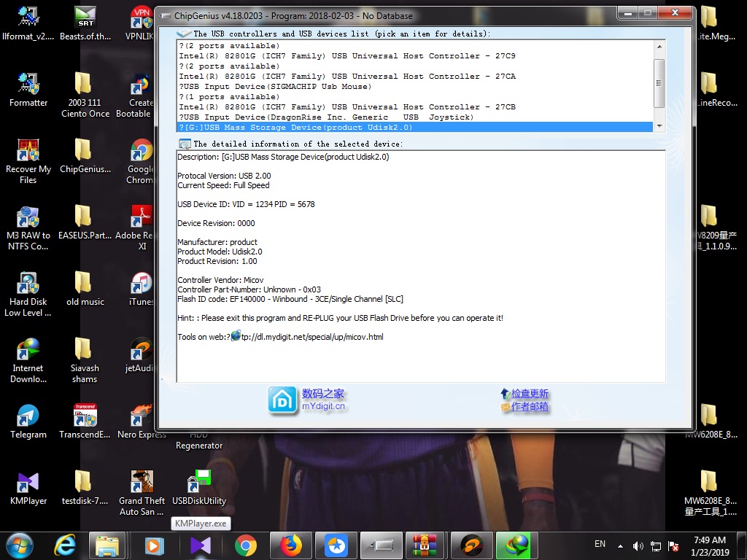Viewport: 747px width, 560px height.
Task: Click the volume speaker tray icon
Action: tap(638, 546)
